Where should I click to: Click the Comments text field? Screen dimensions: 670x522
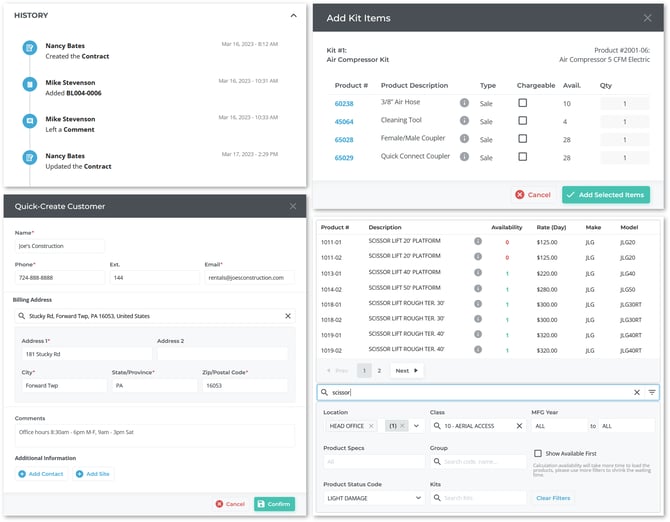click(x=154, y=434)
